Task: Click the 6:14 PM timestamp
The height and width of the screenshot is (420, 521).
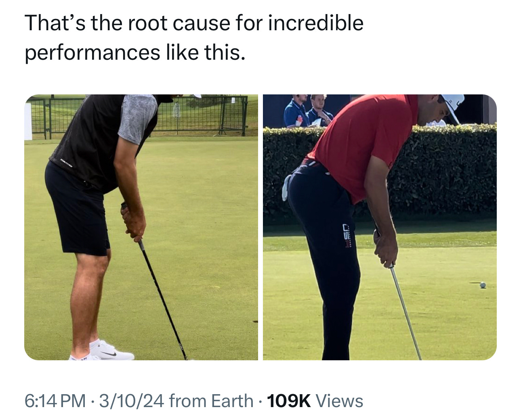Action: point(55,401)
